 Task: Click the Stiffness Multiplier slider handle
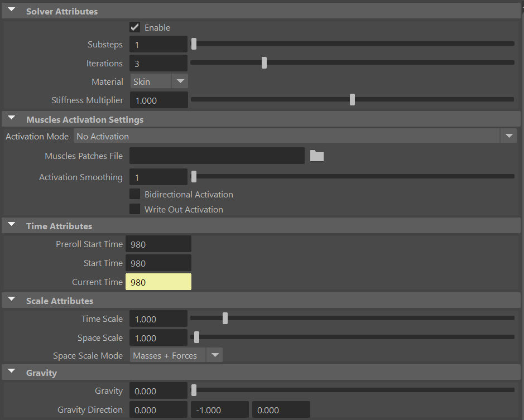[352, 99]
